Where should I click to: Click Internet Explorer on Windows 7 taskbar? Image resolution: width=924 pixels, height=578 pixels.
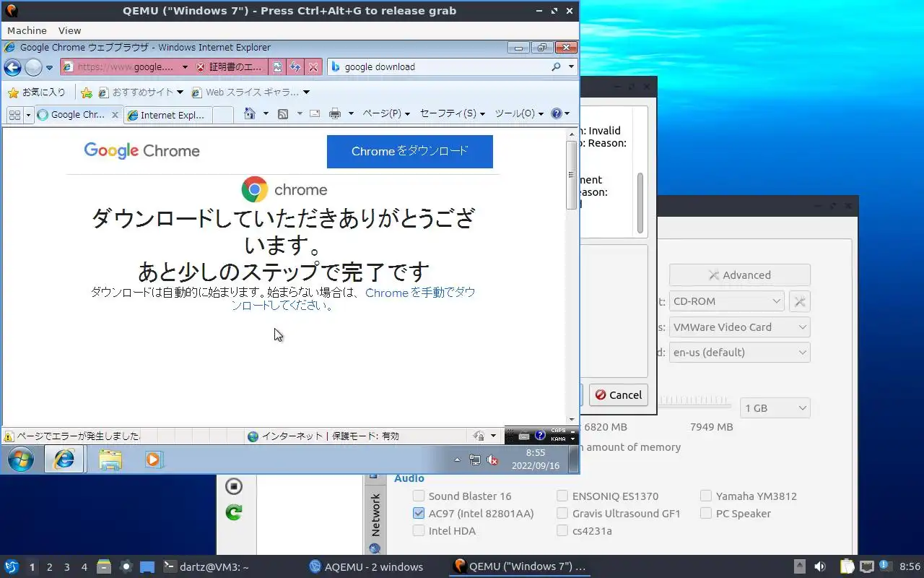coord(64,459)
